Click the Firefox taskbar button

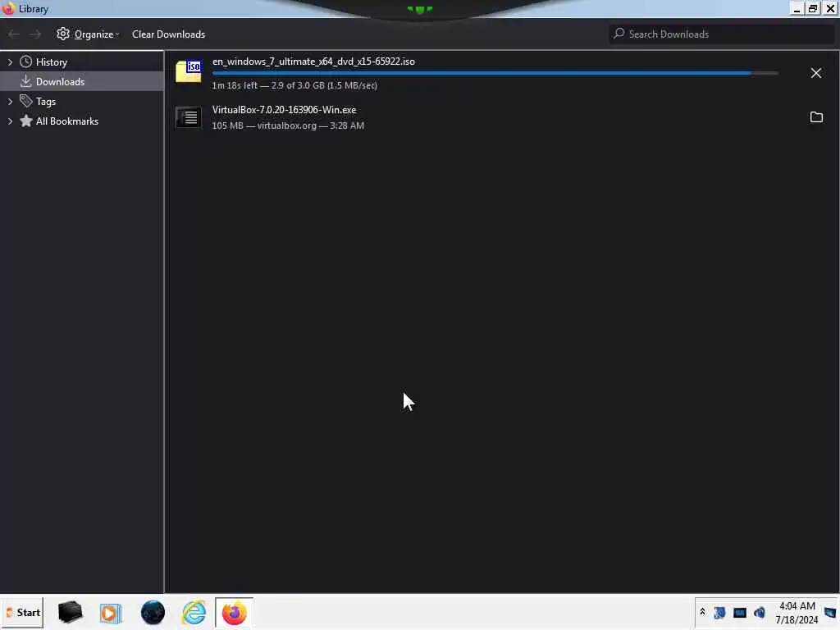click(x=234, y=612)
